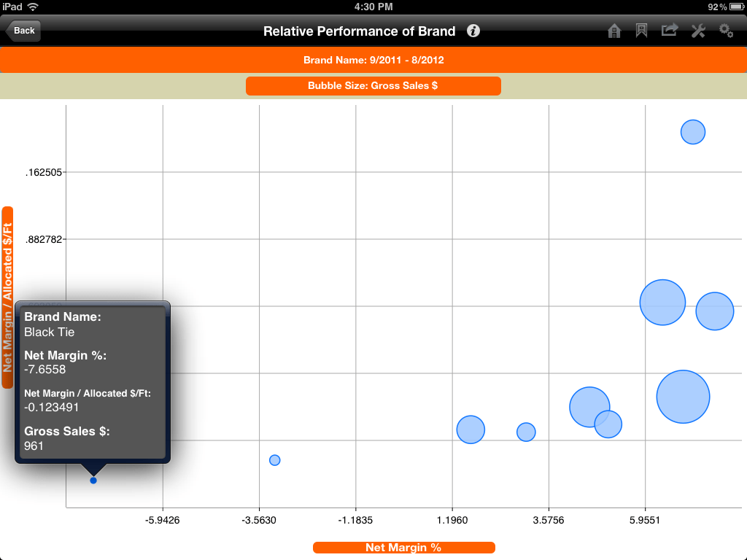Open the settings gears icon
The width and height of the screenshot is (747, 560).
(726, 31)
